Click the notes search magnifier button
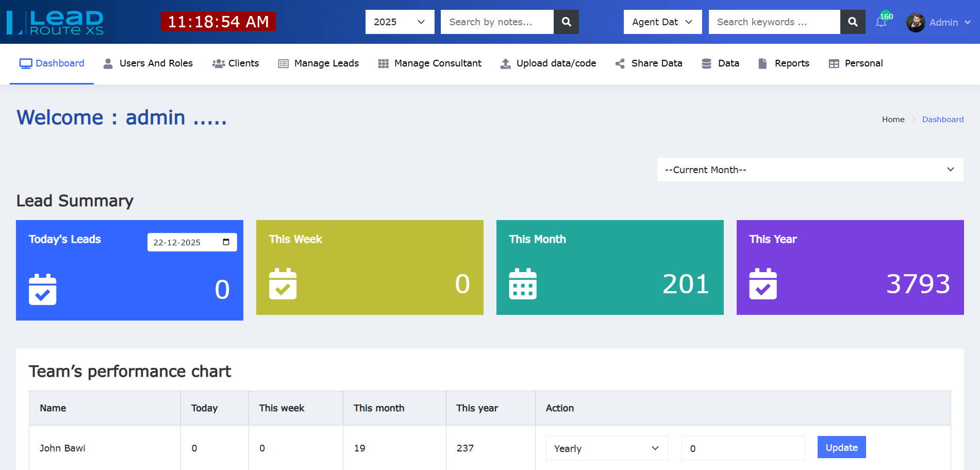This screenshot has width=980, height=470. tap(566, 22)
